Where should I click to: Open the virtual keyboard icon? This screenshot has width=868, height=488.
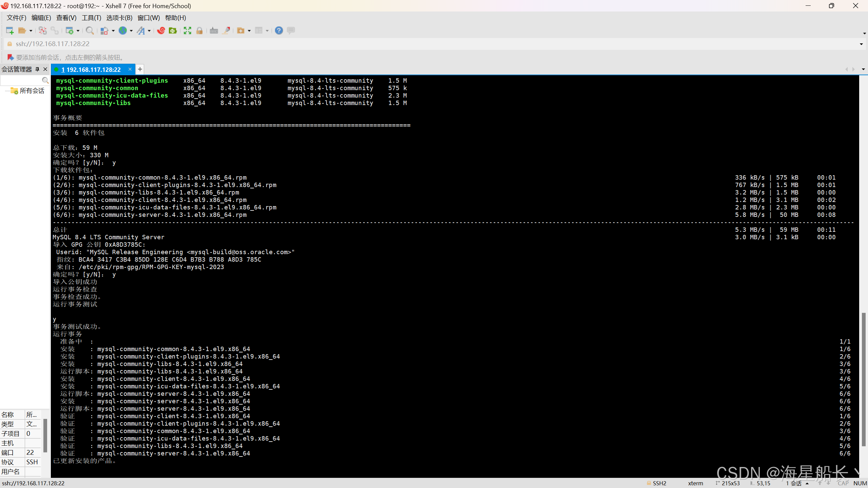[x=214, y=30]
